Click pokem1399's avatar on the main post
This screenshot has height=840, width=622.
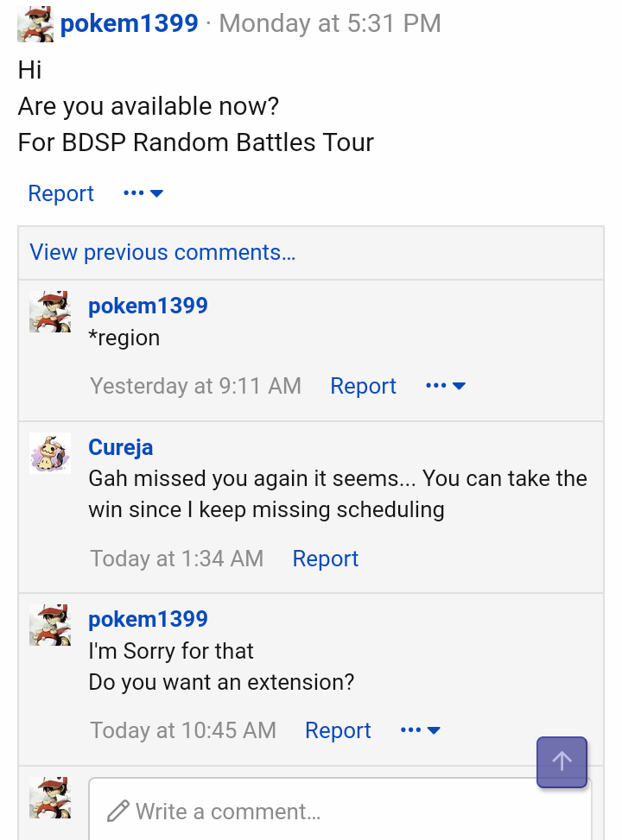tap(36, 24)
